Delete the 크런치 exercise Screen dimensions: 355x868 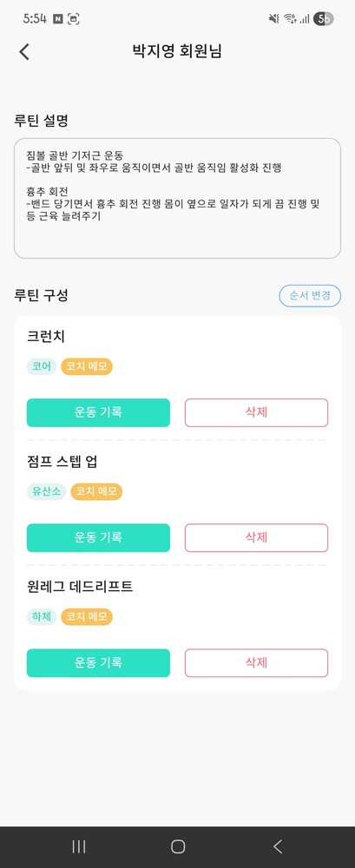click(x=256, y=412)
